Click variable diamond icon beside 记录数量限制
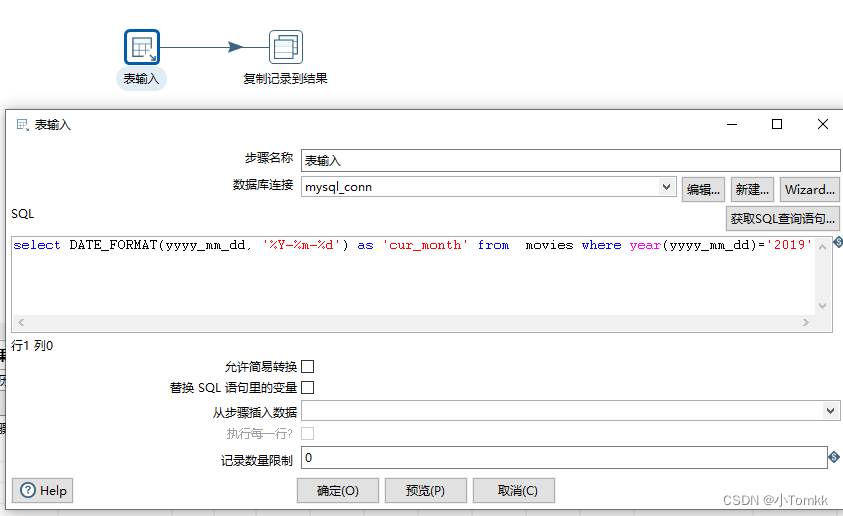Image resolution: width=843 pixels, height=516 pixels. 834,457
